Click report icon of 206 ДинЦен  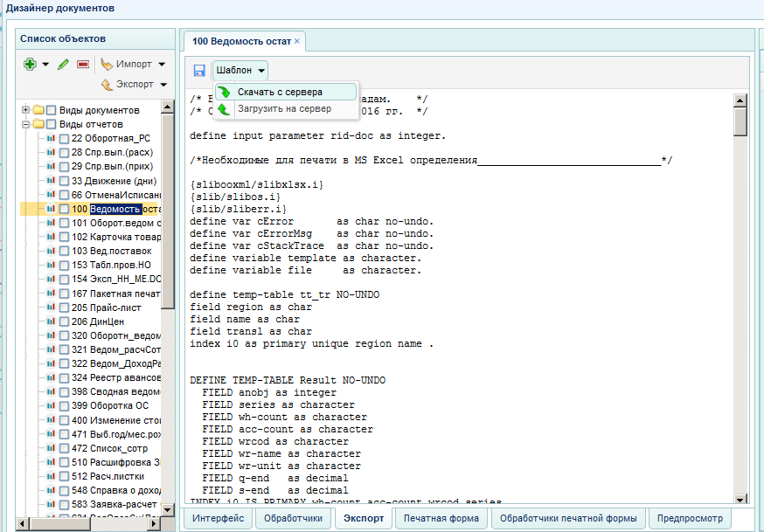tap(51, 321)
